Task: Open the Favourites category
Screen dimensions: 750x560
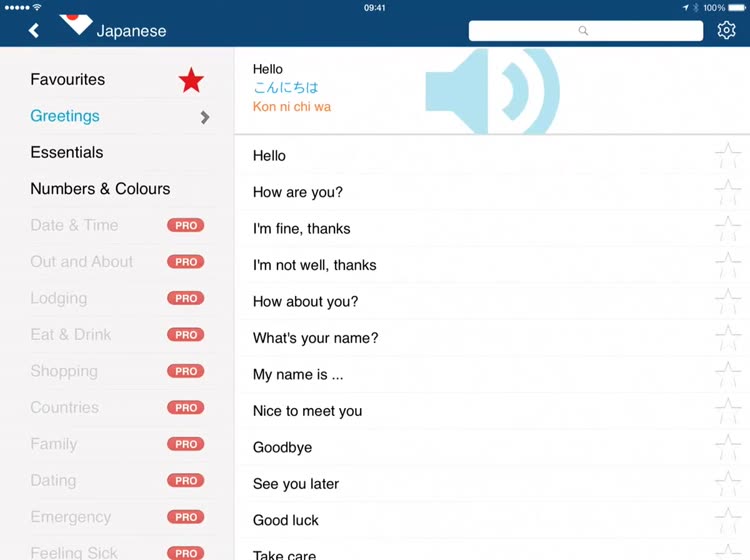Action: point(117,79)
